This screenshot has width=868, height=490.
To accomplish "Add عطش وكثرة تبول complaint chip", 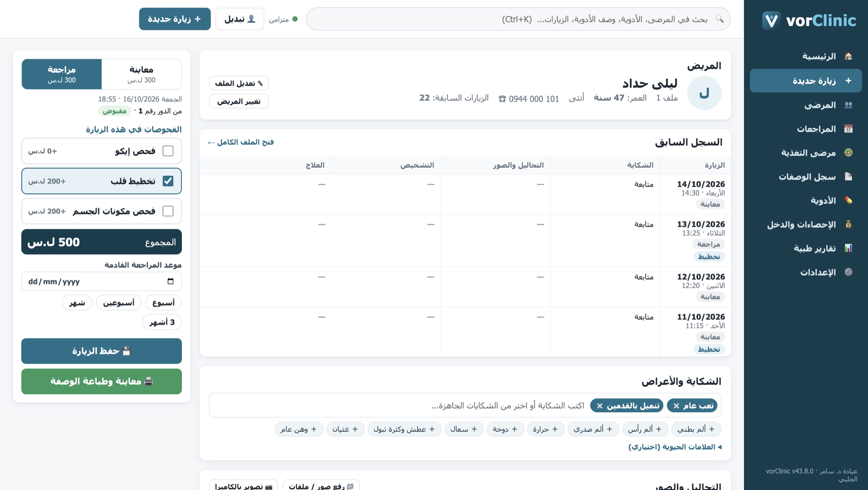I will [x=404, y=429].
